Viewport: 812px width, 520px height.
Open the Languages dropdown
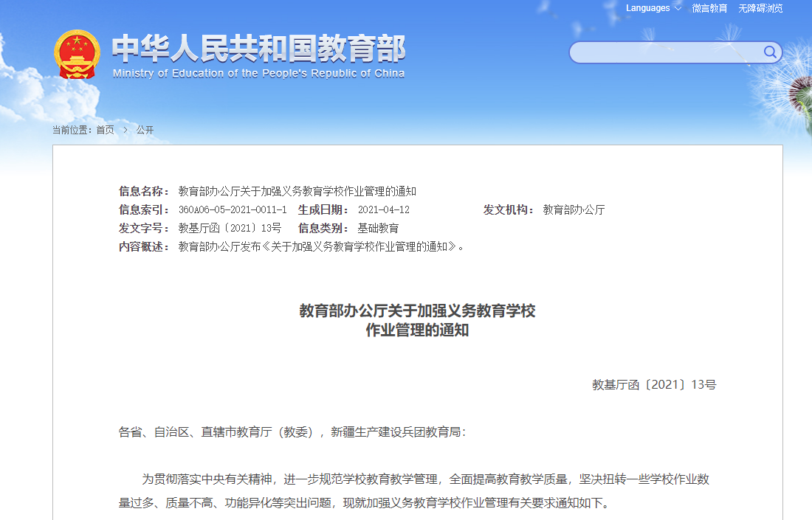pos(653,8)
